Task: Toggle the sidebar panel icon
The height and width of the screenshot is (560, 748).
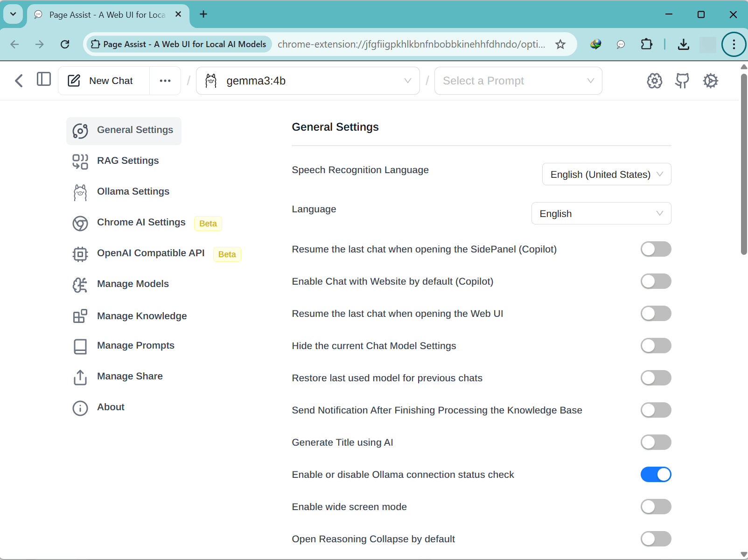Action: point(44,79)
